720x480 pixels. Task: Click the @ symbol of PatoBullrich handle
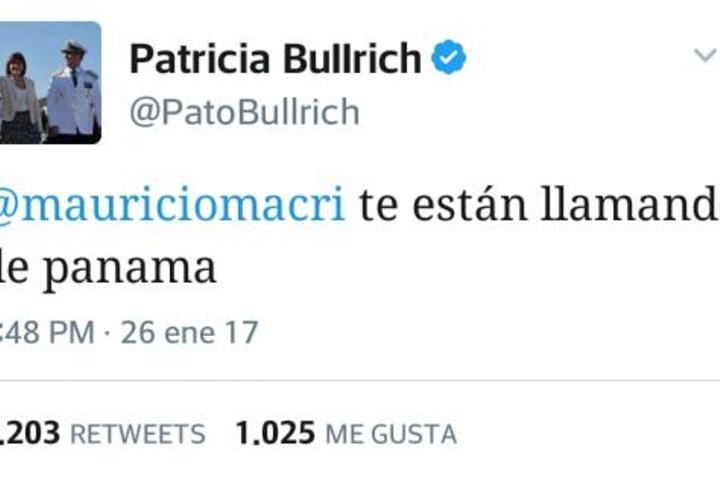click(144, 113)
